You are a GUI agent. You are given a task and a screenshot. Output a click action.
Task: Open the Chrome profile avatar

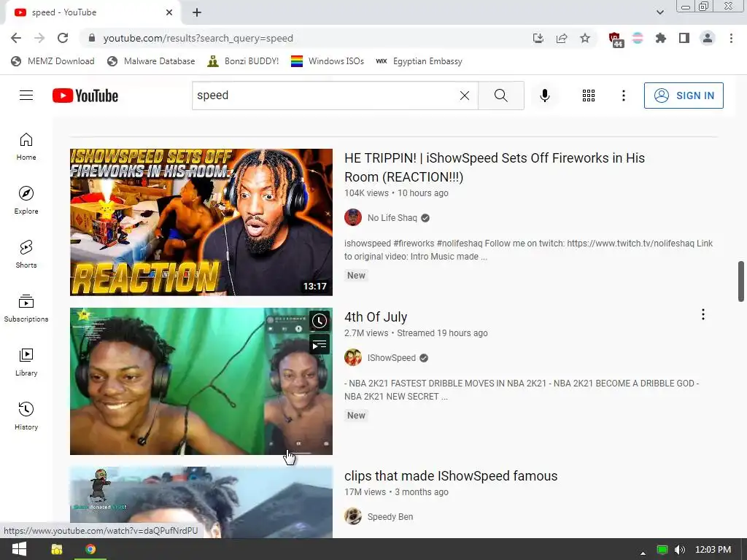708,38
